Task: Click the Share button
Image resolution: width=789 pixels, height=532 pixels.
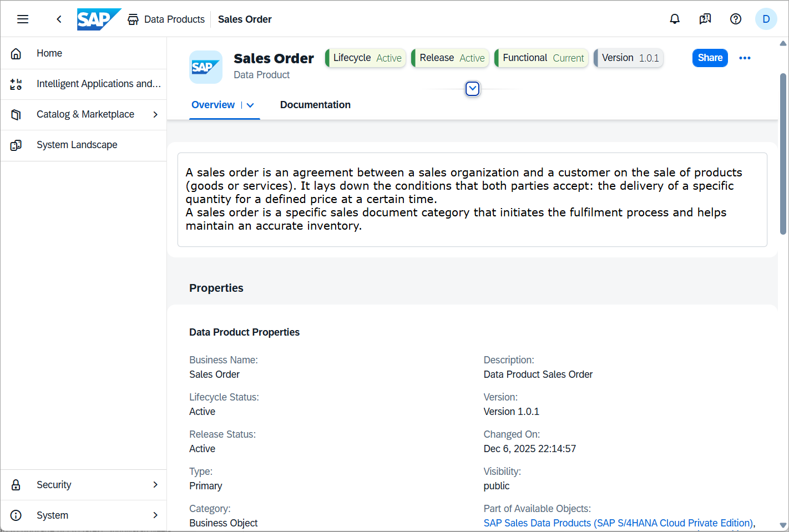Action: click(710, 58)
